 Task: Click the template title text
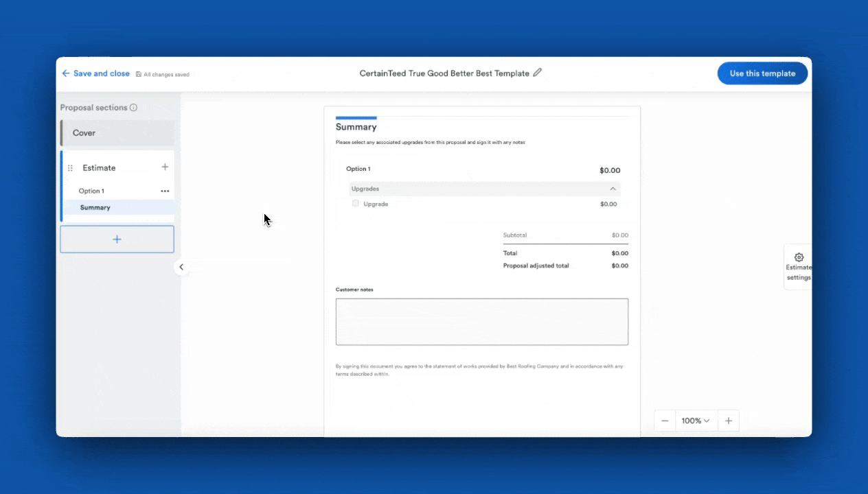pyautogui.click(x=444, y=73)
